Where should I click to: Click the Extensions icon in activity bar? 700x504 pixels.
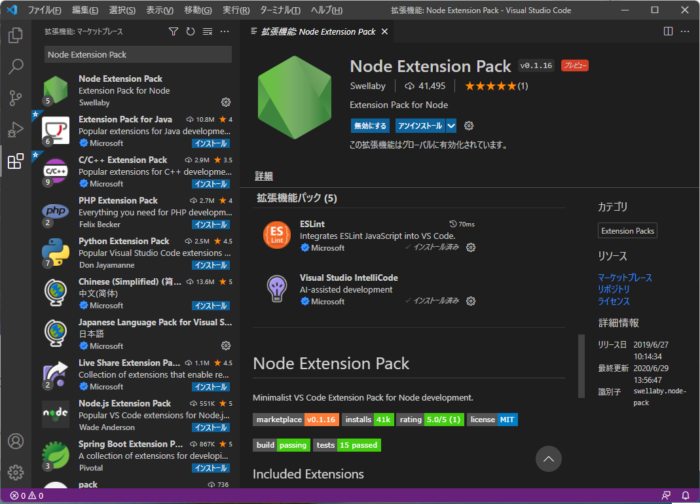(x=16, y=161)
